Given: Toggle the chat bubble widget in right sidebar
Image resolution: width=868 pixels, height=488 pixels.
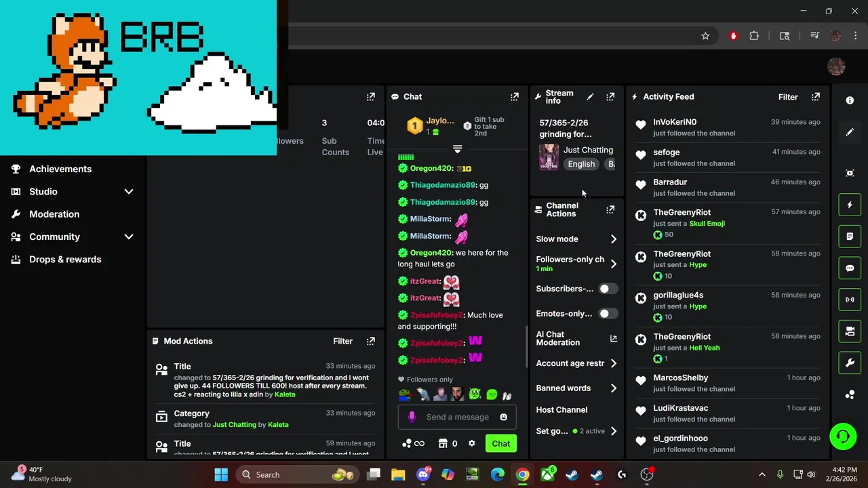Looking at the screenshot, I should 850,268.
